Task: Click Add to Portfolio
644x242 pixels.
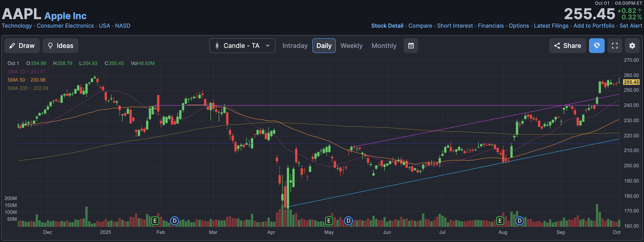Action: 594,26
